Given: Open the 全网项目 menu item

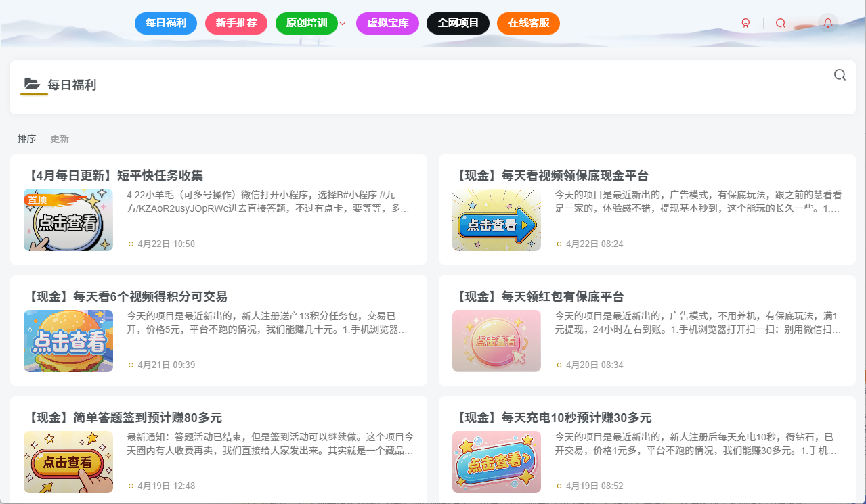Looking at the screenshot, I should tap(458, 22).
